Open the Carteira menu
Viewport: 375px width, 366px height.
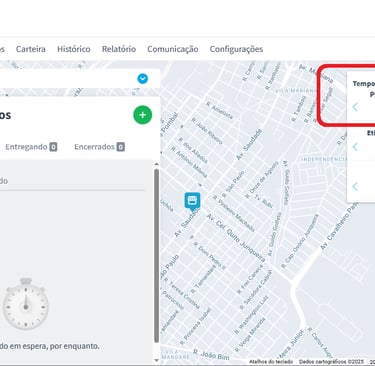pos(31,49)
